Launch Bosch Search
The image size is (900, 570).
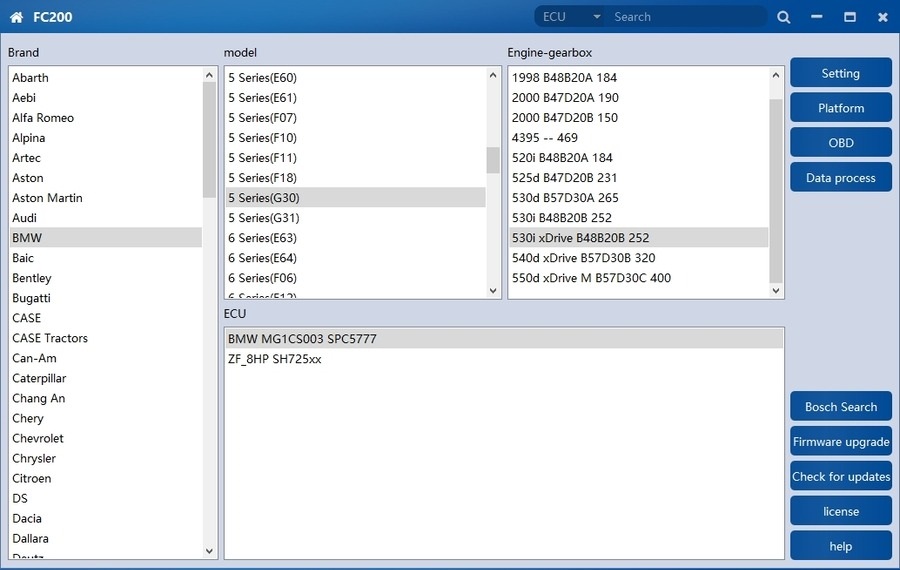click(840, 407)
